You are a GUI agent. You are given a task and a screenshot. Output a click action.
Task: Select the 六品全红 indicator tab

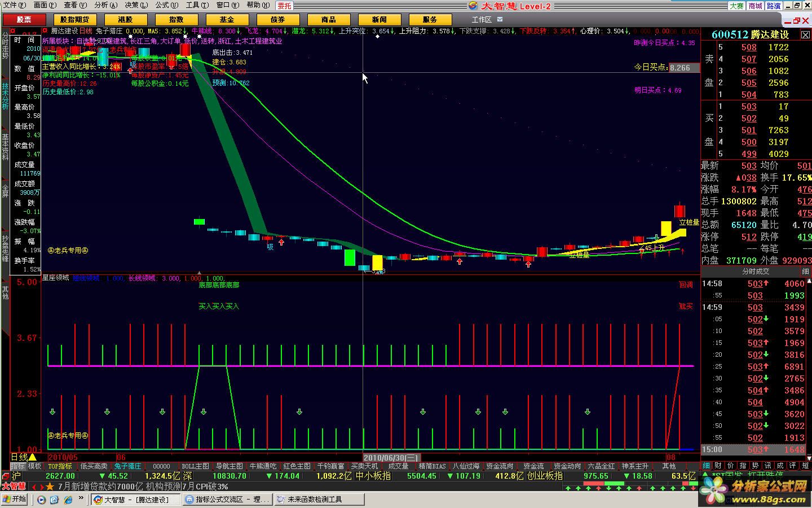click(601, 466)
